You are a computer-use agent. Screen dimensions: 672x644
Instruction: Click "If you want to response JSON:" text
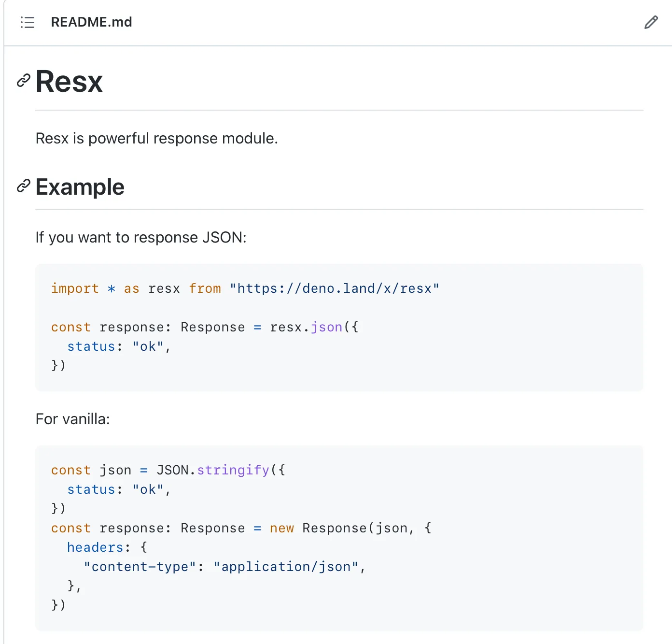[x=141, y=237]
